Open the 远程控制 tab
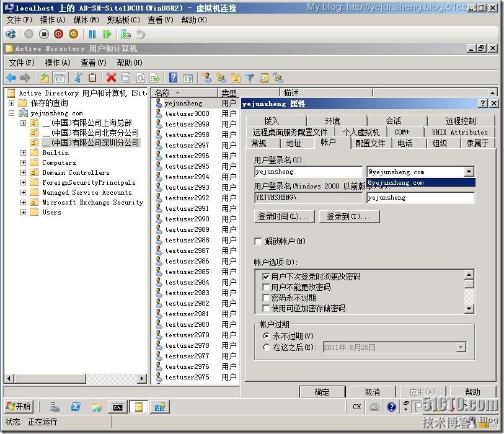Image resolution: width=504 pixels, height=434 pixels. tap(461, 121)
